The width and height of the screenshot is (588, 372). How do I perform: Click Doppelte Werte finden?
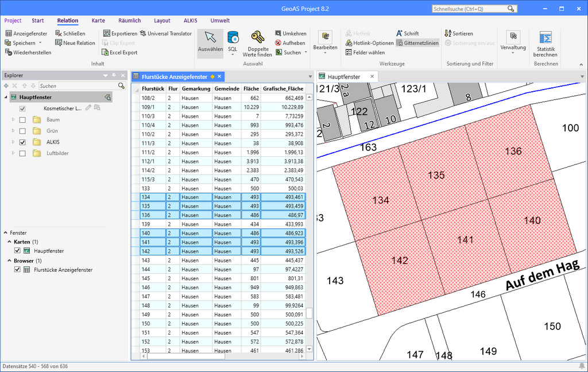coord(257,44)
